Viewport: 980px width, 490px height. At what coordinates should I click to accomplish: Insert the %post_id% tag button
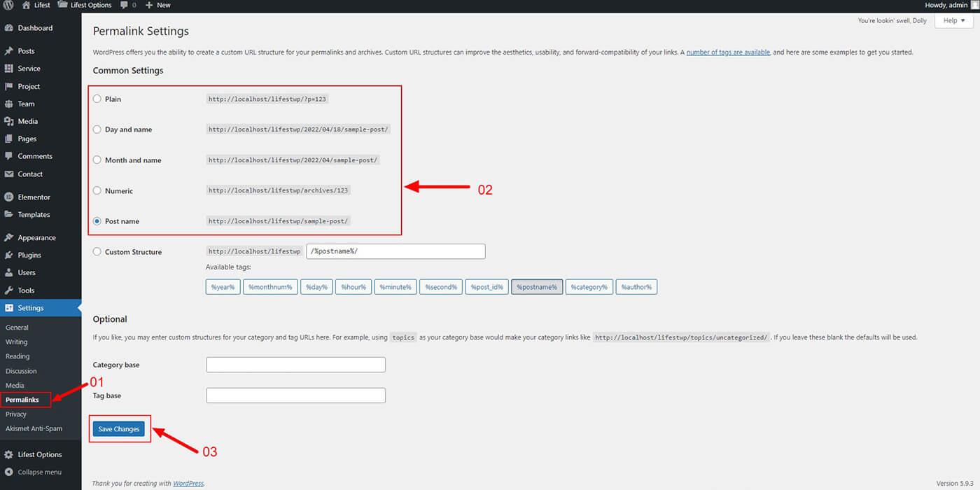tap(487, 287)
